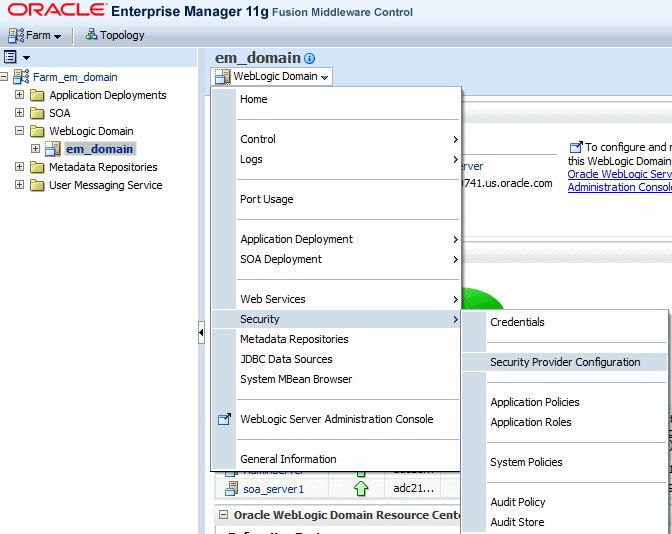Click WebLogic Domain folder icon in tree
Image resolution: width=672 pixels, height=534 pixels.
[37, 131]
